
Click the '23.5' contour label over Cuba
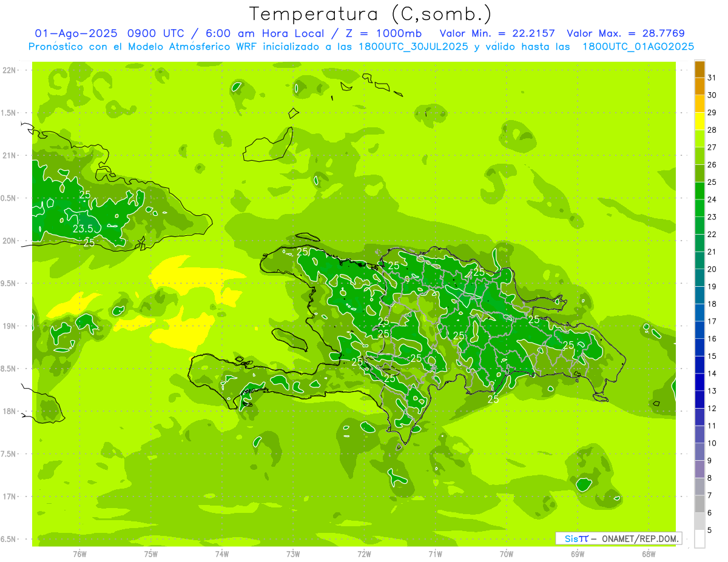pos(83,229)
